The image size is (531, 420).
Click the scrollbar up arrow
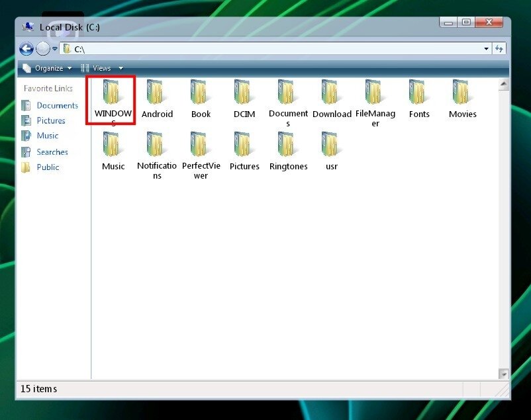[504, 84]
